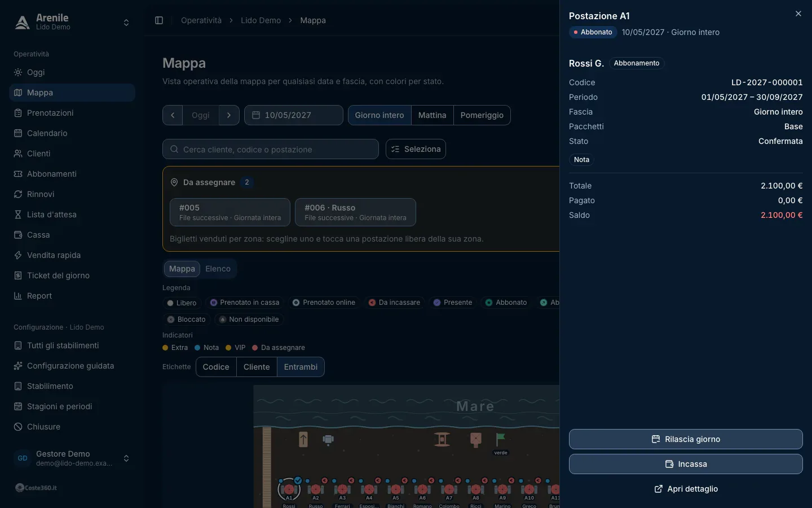Show only Codice labels

(216, 367)
